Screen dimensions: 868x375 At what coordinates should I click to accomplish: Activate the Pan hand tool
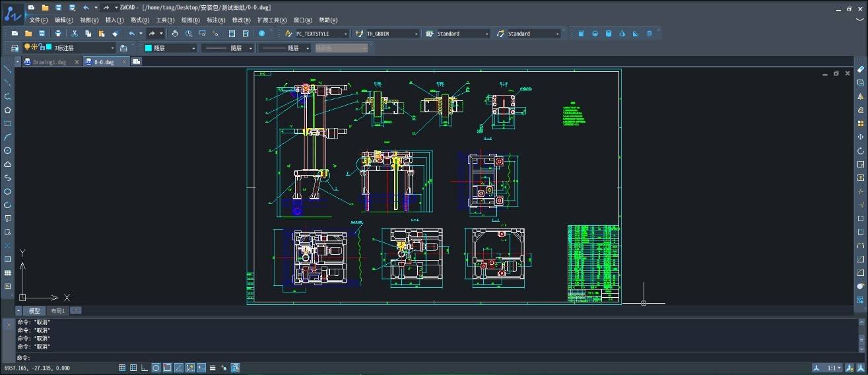click(175, 33)
